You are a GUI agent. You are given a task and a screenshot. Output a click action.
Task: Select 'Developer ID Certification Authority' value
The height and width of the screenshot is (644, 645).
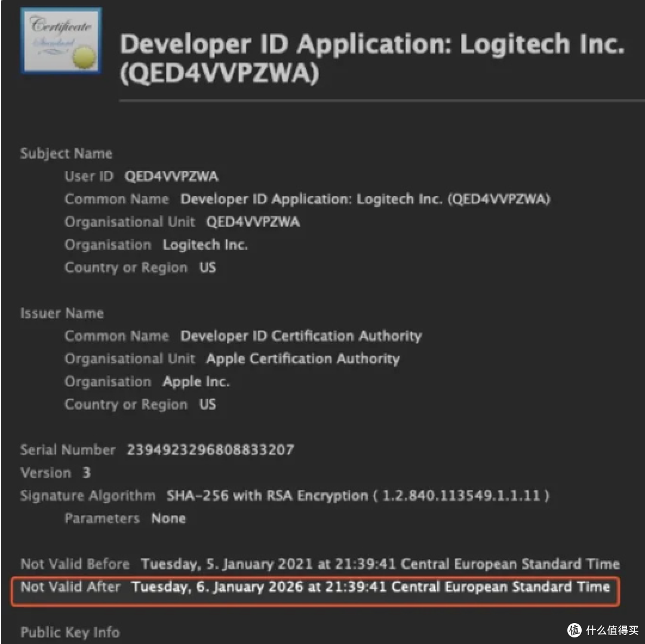301,336
